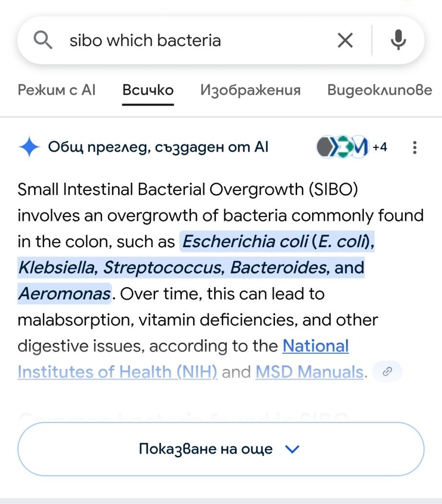Select the Видеоклипове tab
The width and height of the screenshot is (442, 504).
[x=380, y=90]
